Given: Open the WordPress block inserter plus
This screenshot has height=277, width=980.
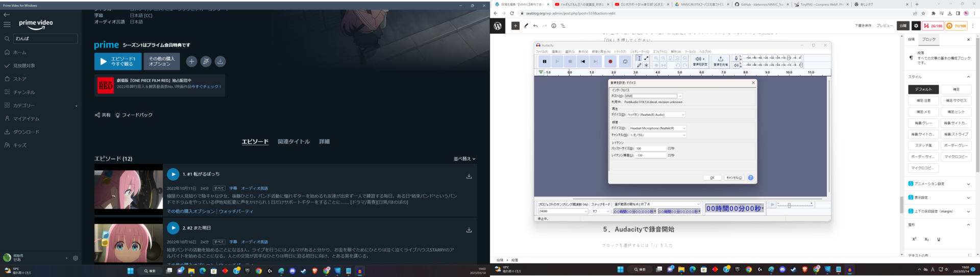Looking at the screenshot, I should point(516,26).
